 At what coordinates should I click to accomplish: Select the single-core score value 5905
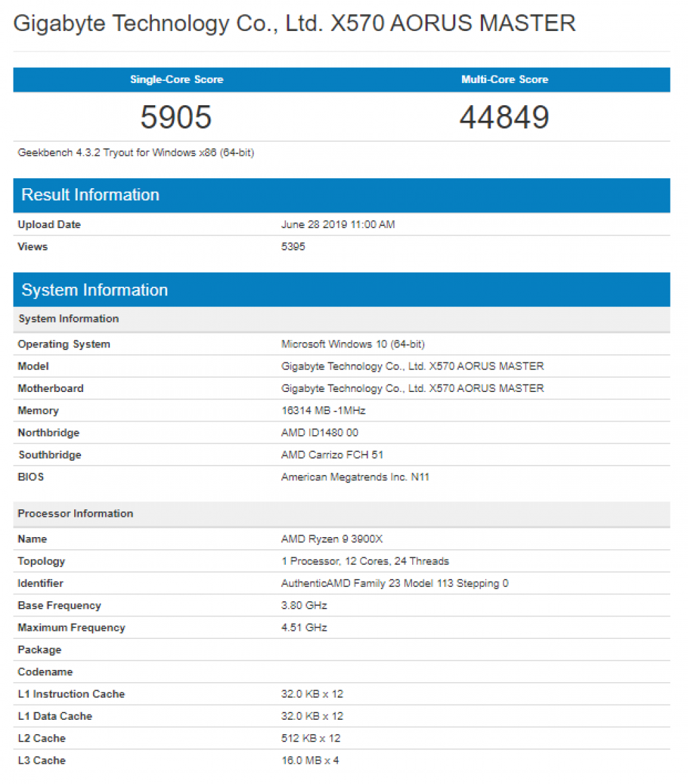click(176, 117)
